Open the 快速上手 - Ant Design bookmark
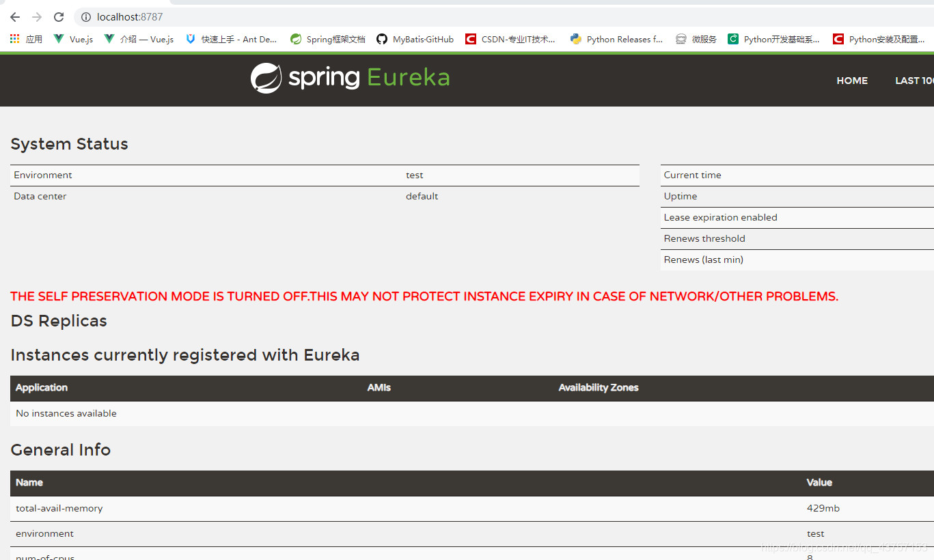The height and width of the screenshot is (560, 934). point(231,39)
